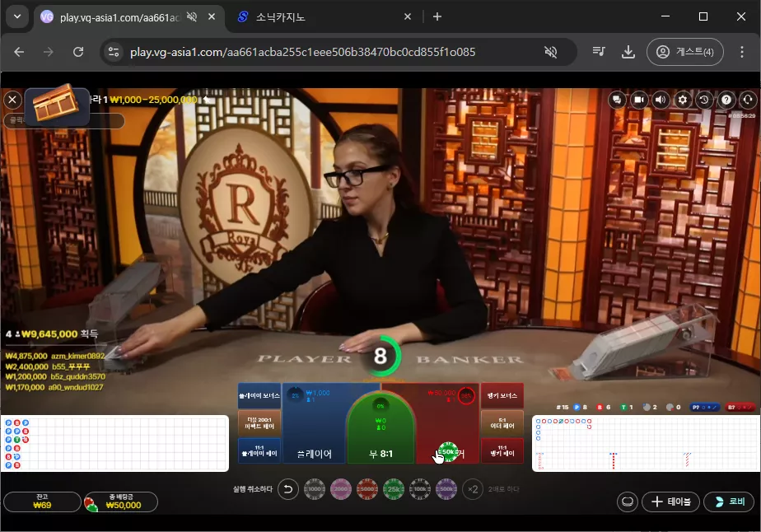
Task: Open the bet history clock icon
Action: (704, 100)
